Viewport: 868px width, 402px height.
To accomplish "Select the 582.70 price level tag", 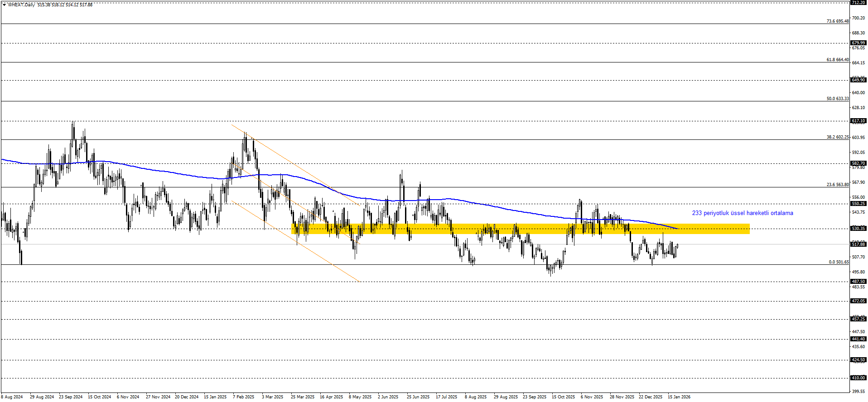I will [858, 163].
